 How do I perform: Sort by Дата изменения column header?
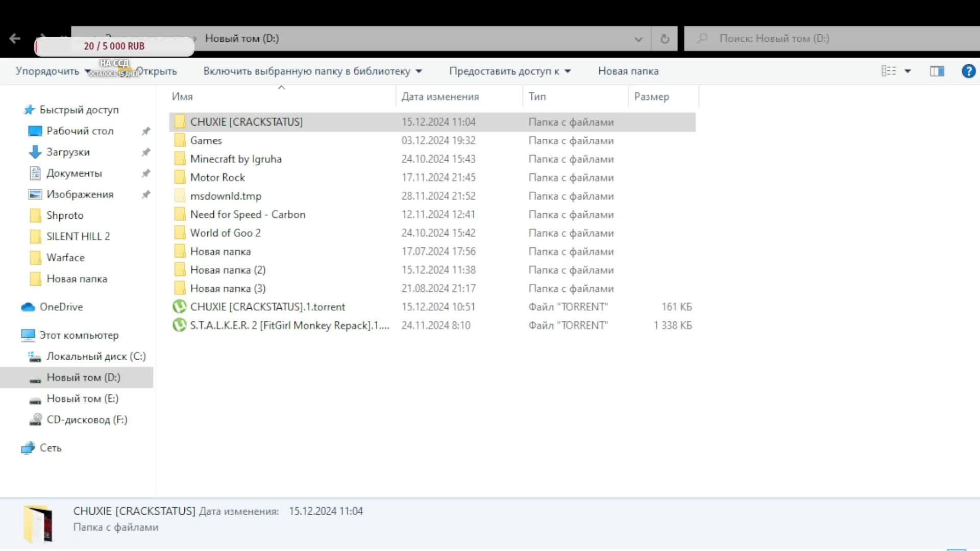pyautogui.click(x=439, y=96)
